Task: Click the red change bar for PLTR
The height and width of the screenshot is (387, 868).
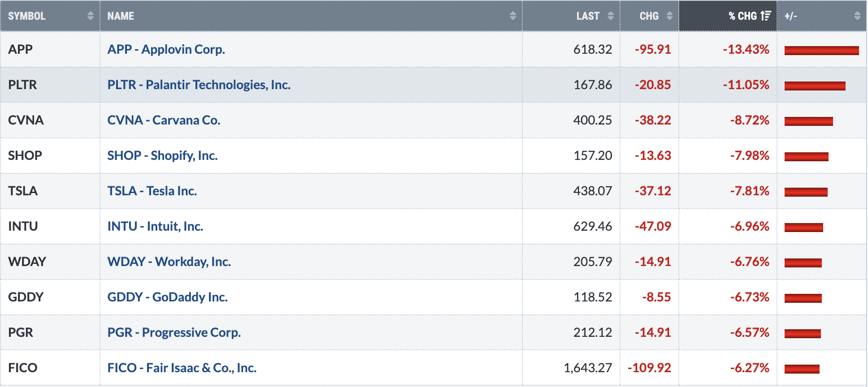Action: click(815, 86)
